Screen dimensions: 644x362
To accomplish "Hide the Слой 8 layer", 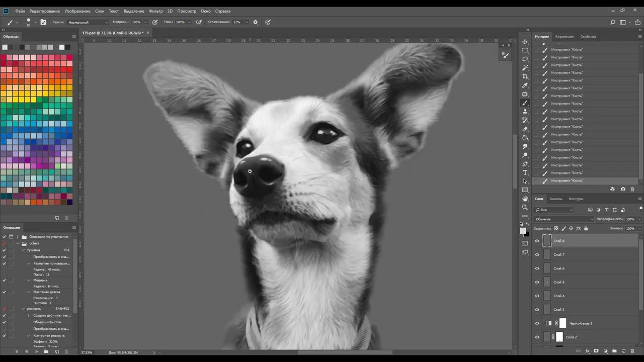I will [x=537, y=241].
